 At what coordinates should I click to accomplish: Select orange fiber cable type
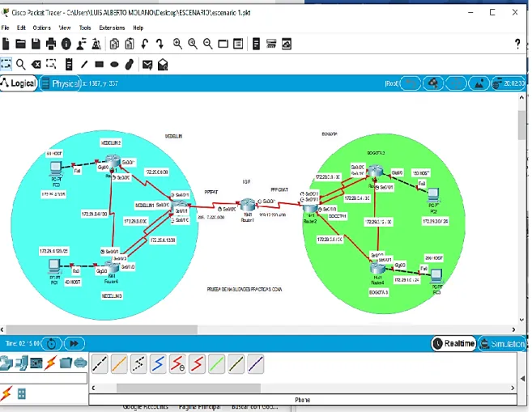click(119, 363)
